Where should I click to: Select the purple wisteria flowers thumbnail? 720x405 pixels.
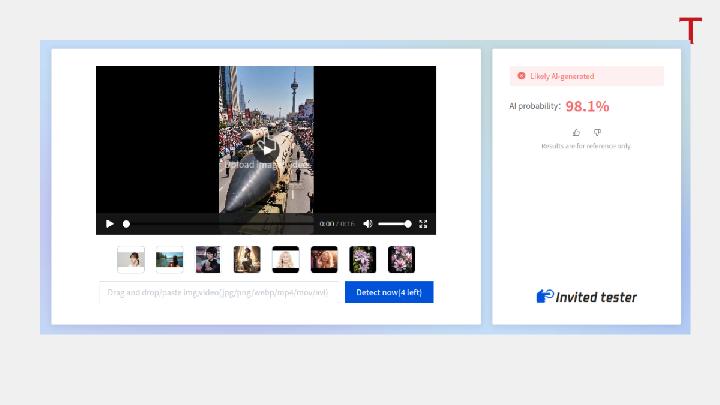point(363,259)
